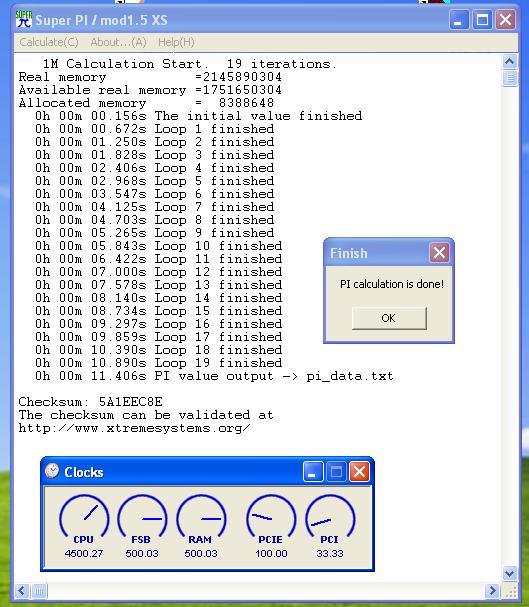Click the horizontal scrollbar thumb
Screen dimensions: 529x607
pyautogui.click(x=39, y=591)
